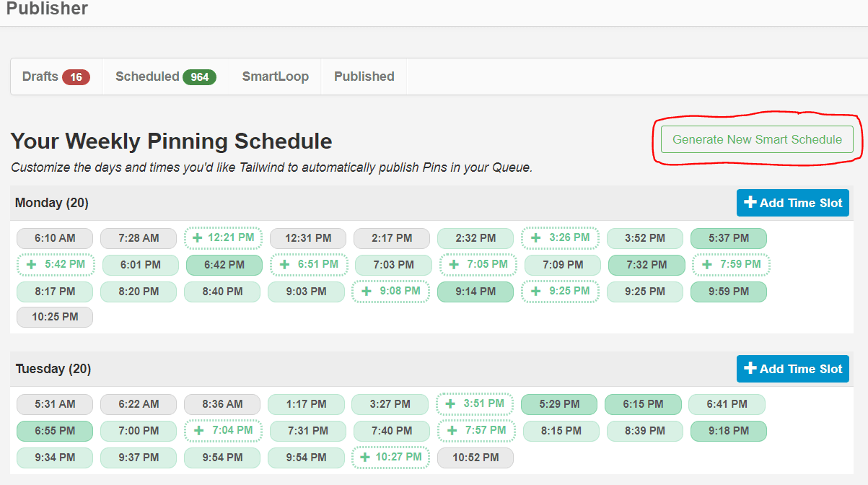
Task: Click the Monday 9:03 PM slot
Action: (306, 292)
